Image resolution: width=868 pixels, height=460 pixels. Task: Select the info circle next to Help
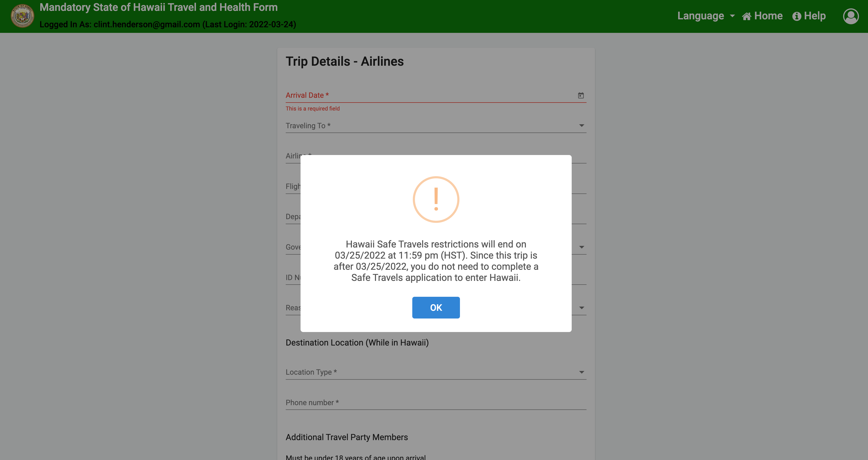797,16
